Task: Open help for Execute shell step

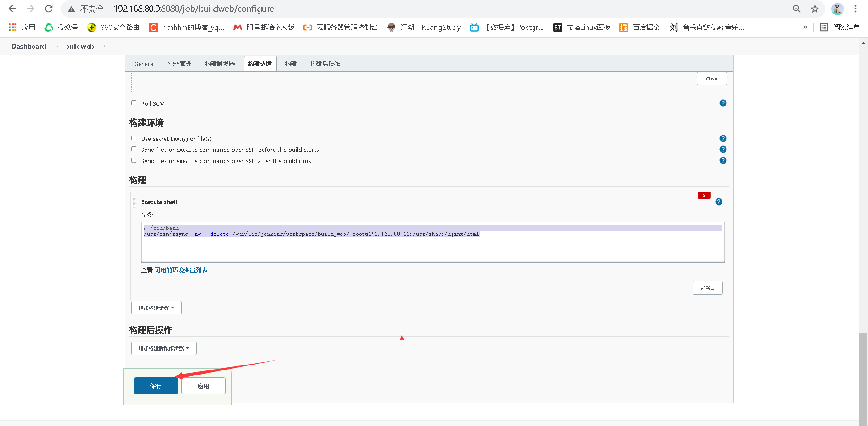Action: (x=719, y=201)
